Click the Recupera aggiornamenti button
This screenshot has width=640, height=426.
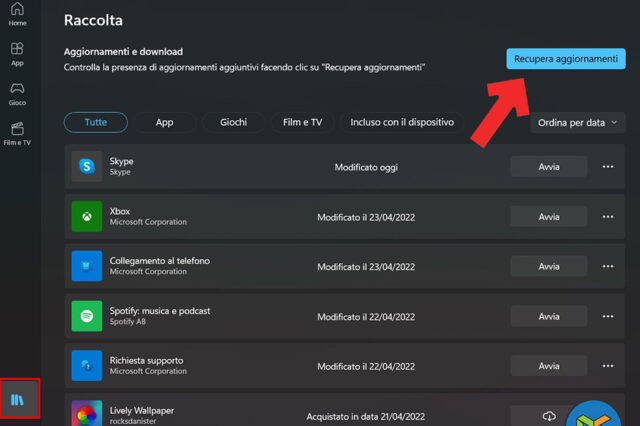click(x=565, y=59)
